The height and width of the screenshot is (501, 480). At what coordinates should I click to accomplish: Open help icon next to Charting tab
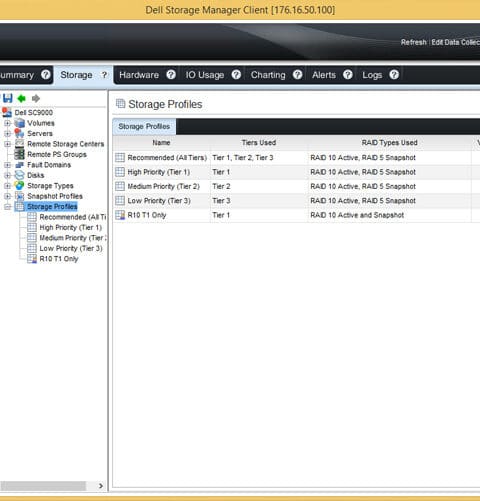[x=298, y=75]
